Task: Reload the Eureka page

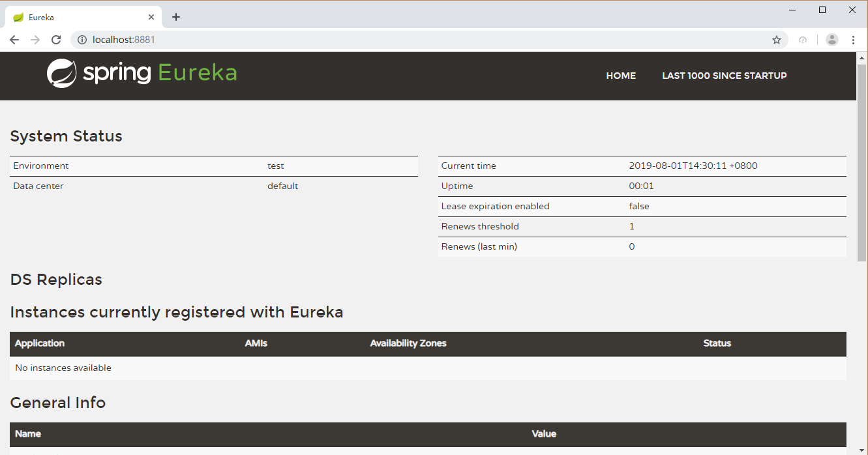Action: tap(56, 40)
